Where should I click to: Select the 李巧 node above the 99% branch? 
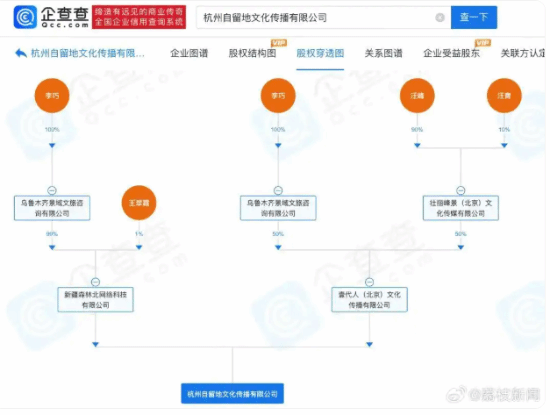(x=52, y=95)
